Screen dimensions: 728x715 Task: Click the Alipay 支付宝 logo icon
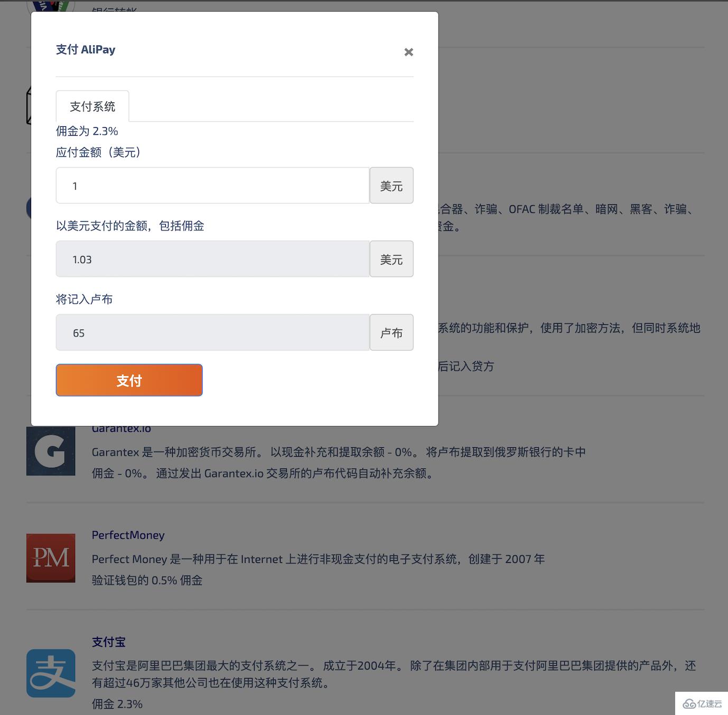click(x=51, y=673)
